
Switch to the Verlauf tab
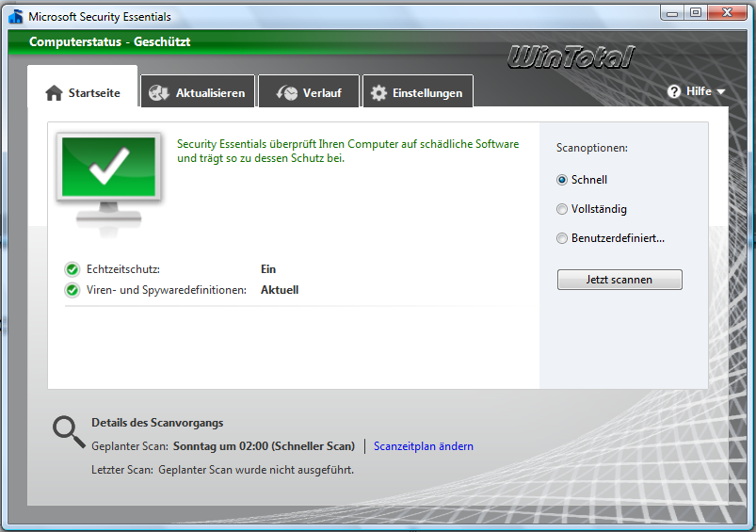pos(309,90)
